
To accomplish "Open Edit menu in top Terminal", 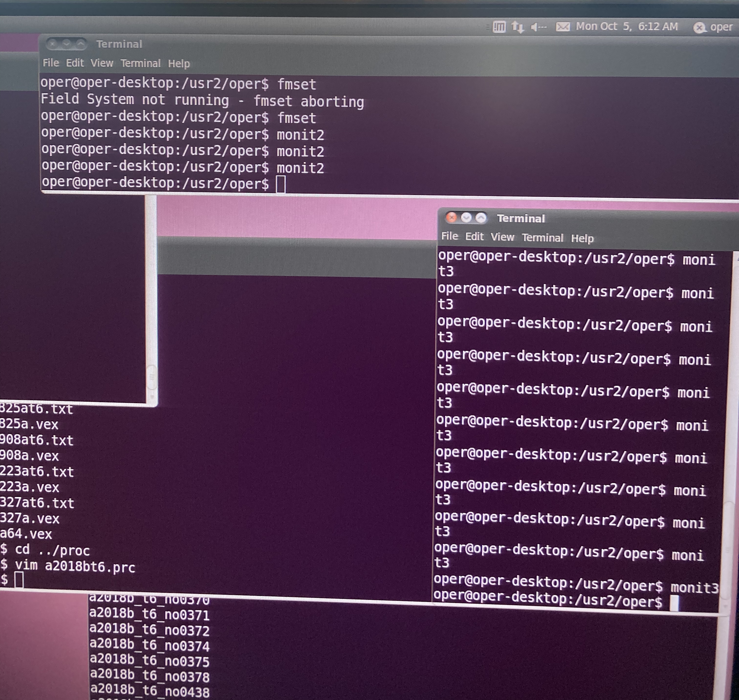I will tap(75, 63).
